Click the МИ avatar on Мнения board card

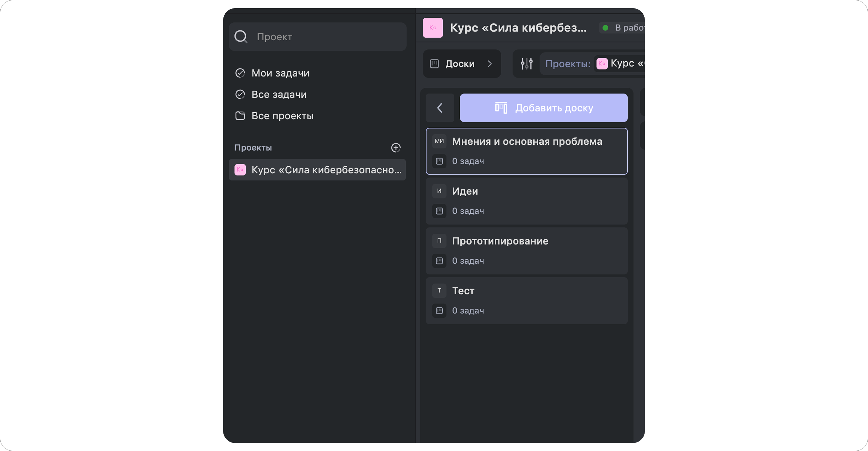pyautogui.click(x=439, y=141)
